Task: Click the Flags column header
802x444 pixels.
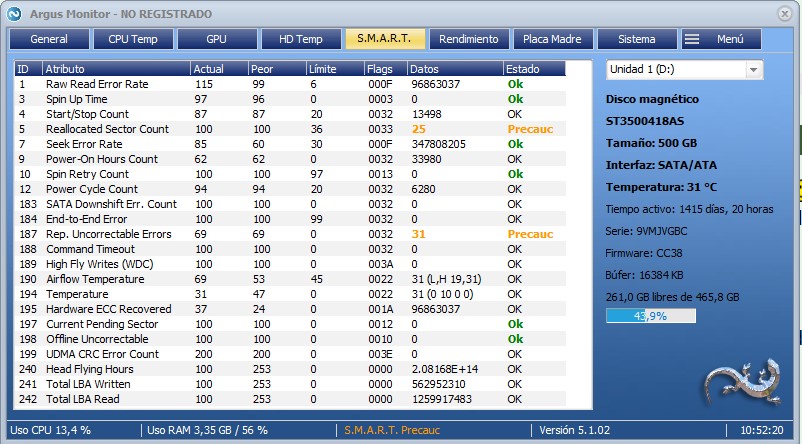Action: pos(385,69)
